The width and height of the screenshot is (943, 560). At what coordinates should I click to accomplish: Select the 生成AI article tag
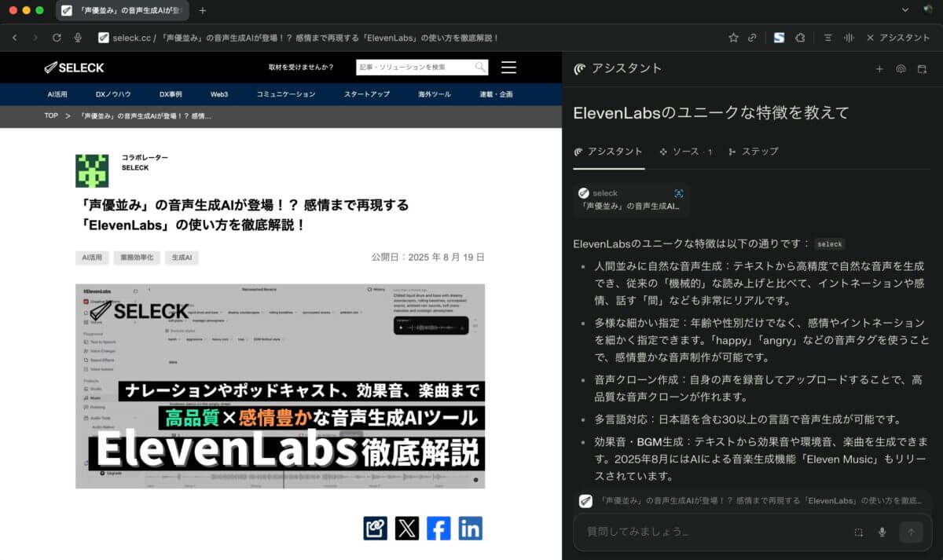point(182,257)
